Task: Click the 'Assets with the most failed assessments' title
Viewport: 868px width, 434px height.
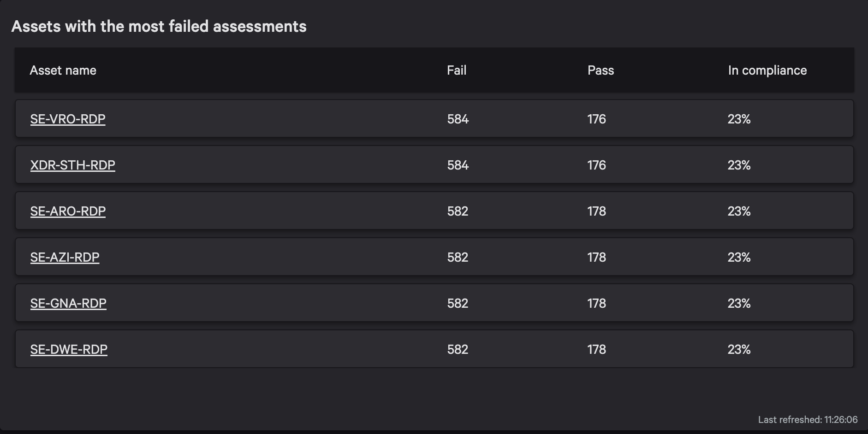Action: click(159, 27)
